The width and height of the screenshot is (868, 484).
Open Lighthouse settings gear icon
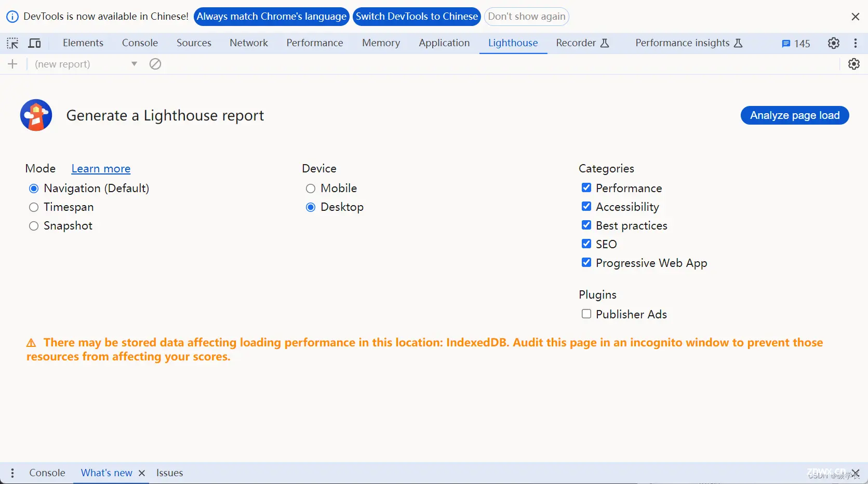pyautogui.click(x=854, y=64)
